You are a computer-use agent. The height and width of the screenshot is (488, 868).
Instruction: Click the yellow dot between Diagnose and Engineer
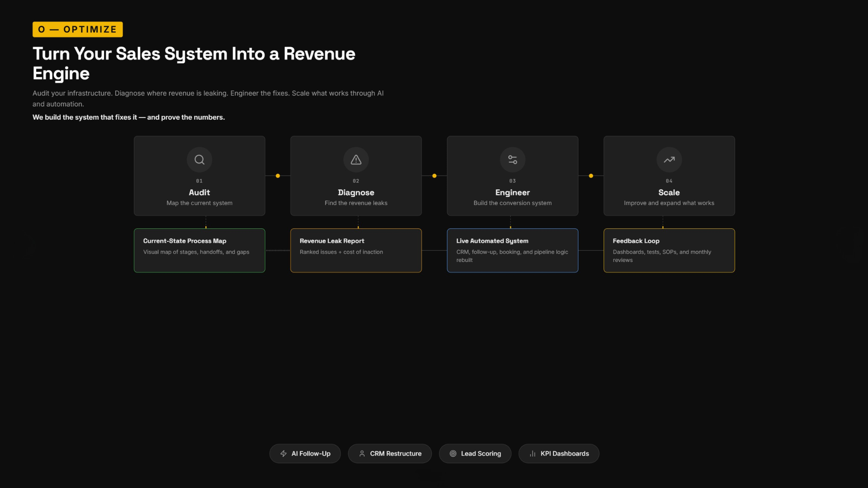[x=434, y=176]
